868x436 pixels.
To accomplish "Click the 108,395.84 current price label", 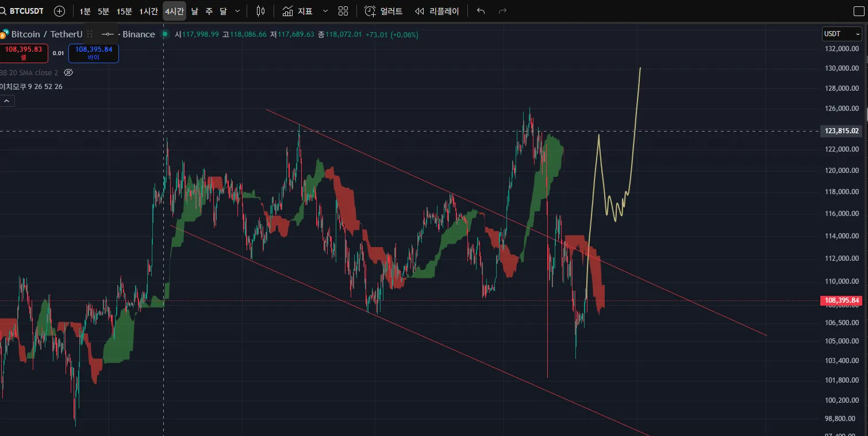I will (842, 300).
